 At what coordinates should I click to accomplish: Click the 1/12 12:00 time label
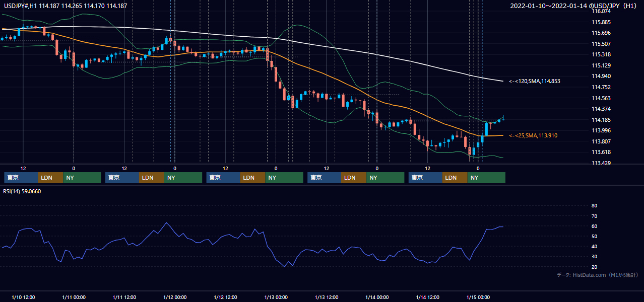point(226,297)
